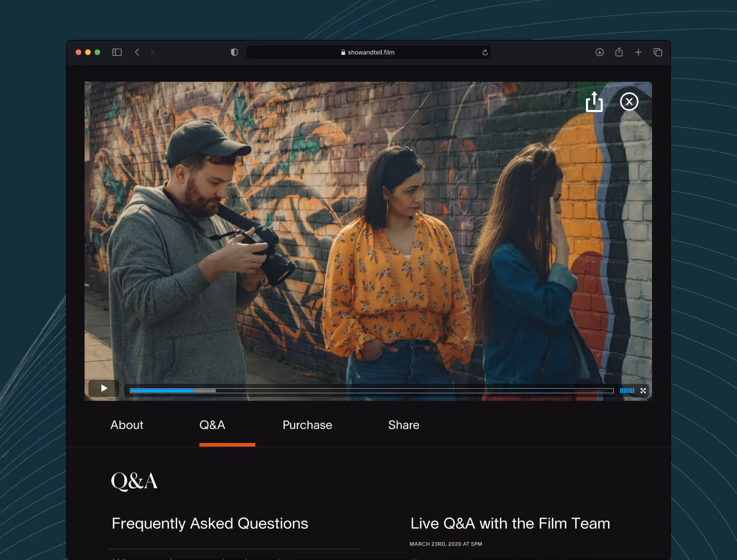The width and height of the screenshot is (737, 560).
Task: Enter fullscreen using the expand icon
Action: coord(643,390)
